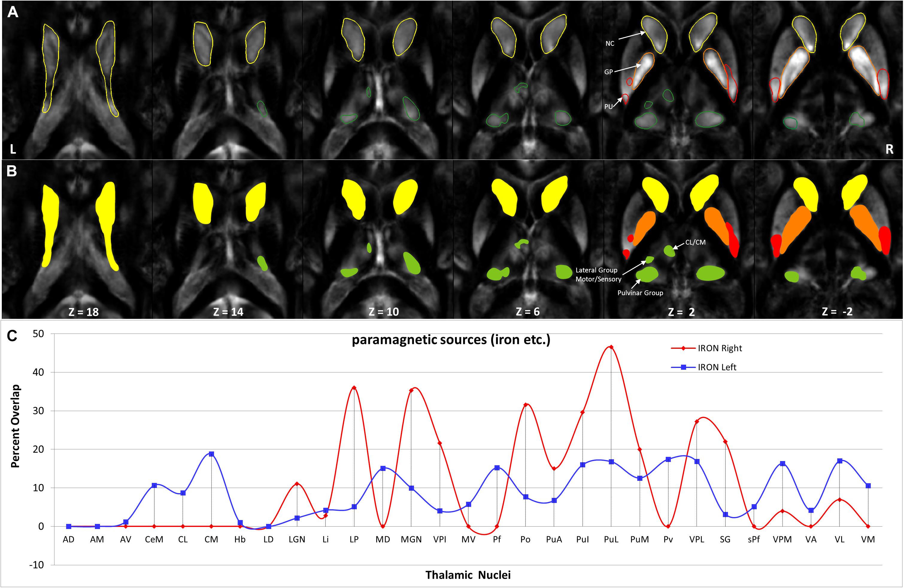The height and width of the screenshot is (588, 904).
Task: Click the Z = 6 slice label
Action: tap(528, 312)
